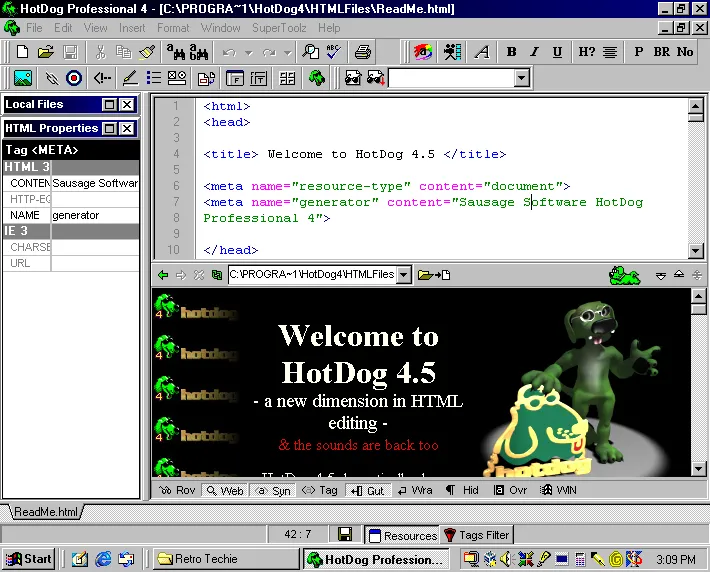Open the SuperToolz menu

(279, 28)
